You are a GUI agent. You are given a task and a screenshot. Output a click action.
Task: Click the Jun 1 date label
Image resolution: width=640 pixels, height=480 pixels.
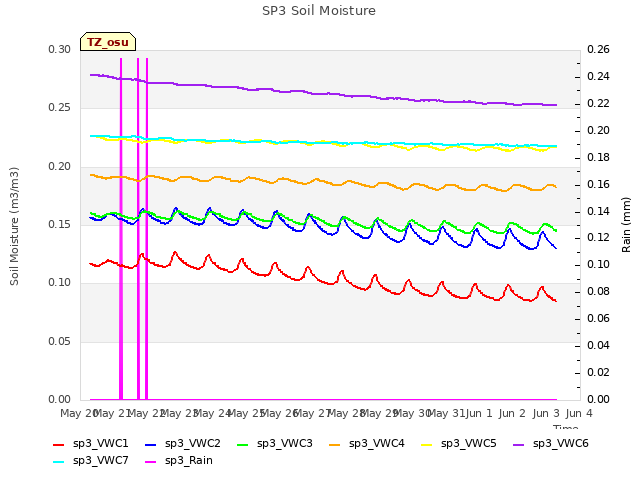(479, 413)
